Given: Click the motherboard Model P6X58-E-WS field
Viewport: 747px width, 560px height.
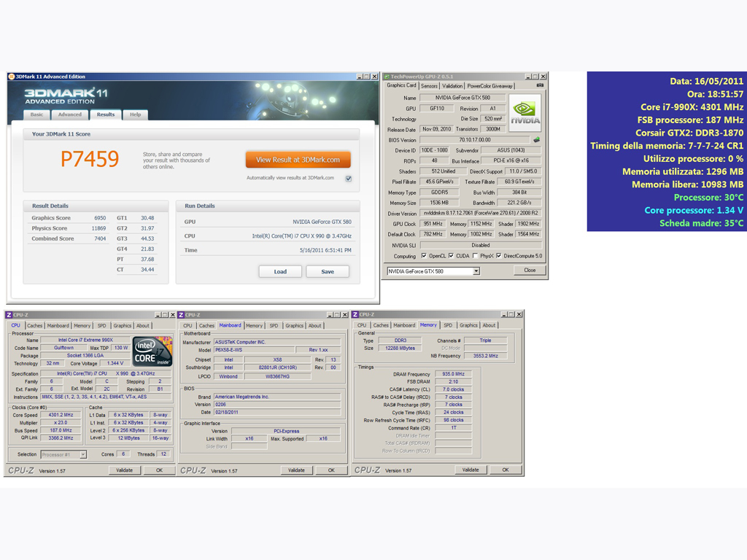Looking at the screenshot, I should click(253, 349).
